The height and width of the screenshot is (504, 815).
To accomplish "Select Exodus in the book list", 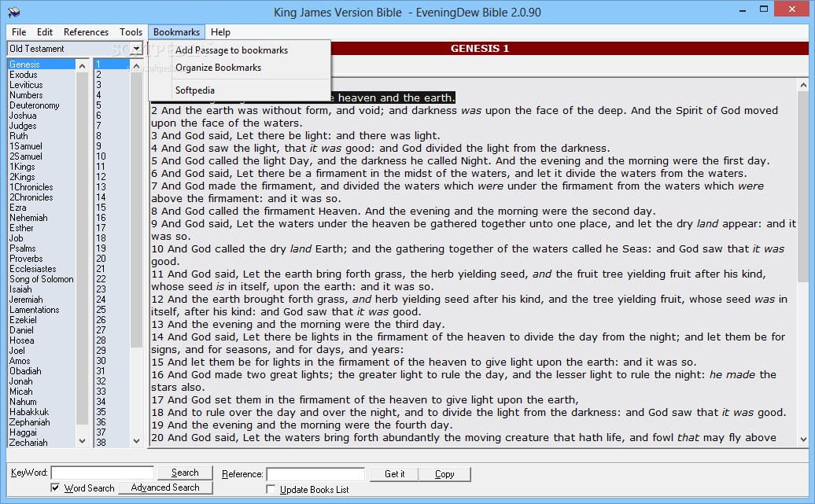I will pos(42,75).
